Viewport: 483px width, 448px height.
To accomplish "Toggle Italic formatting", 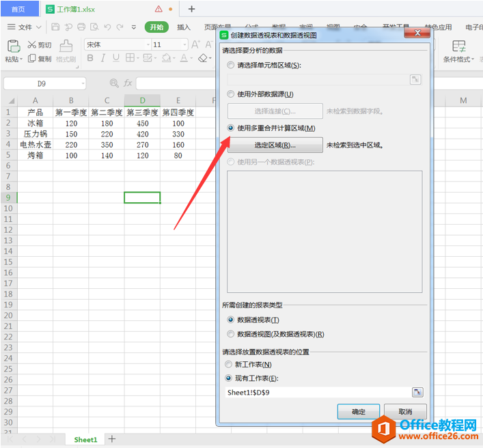I will 103,58.
